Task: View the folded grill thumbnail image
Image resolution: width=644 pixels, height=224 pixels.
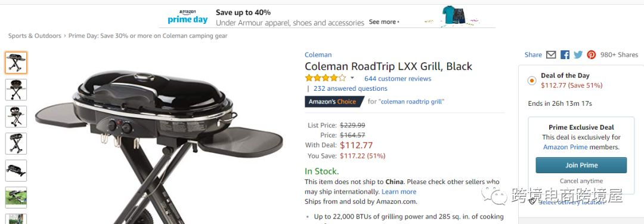Action: click(16, 170)
